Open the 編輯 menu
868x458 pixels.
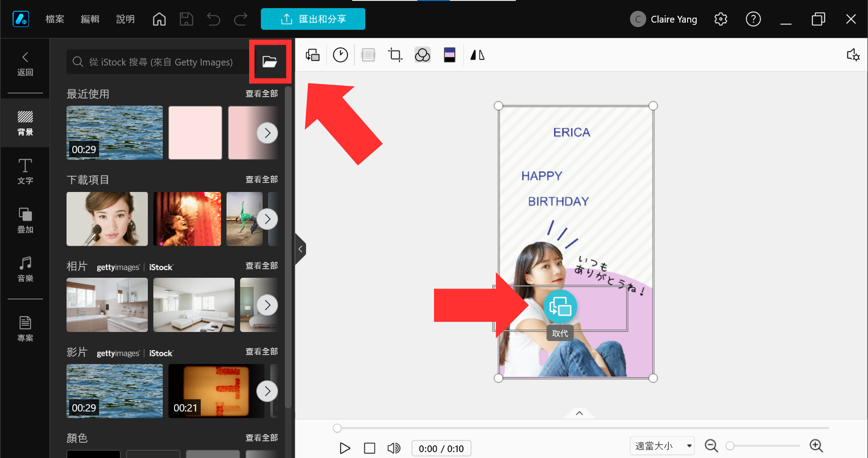pos(90,19)
